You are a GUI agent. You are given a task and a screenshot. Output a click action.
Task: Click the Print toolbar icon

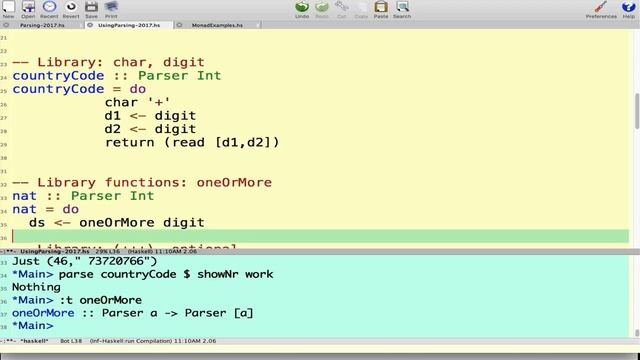pyautogui.click(x=111, y=9)
